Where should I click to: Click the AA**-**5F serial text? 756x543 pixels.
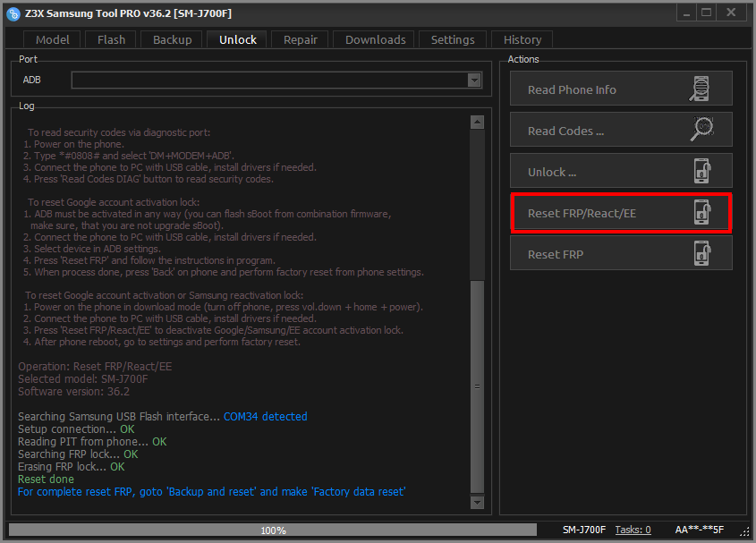tap(699, 530)
